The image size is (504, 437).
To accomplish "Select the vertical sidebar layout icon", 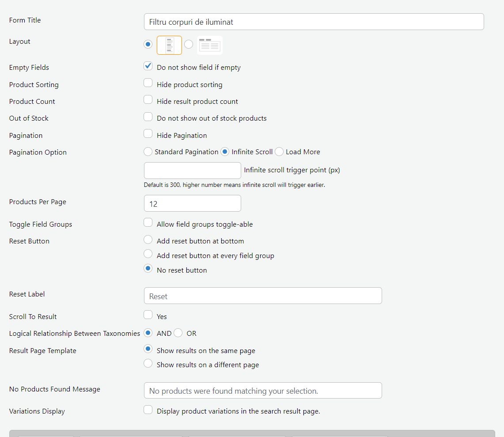I will pos(169,46).
